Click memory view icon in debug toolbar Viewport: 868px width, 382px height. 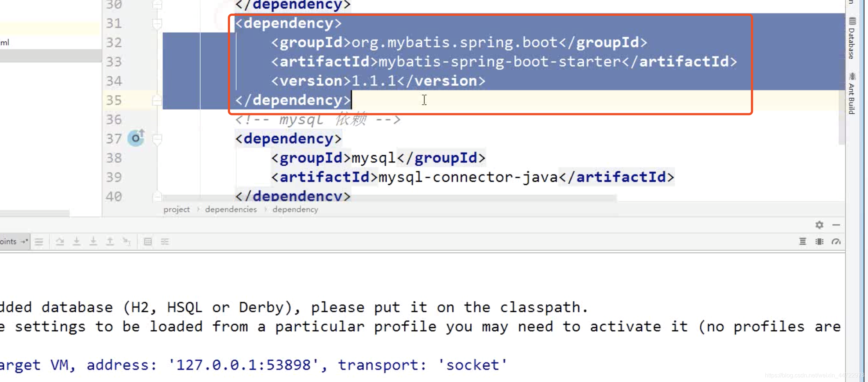click(819, 242)
